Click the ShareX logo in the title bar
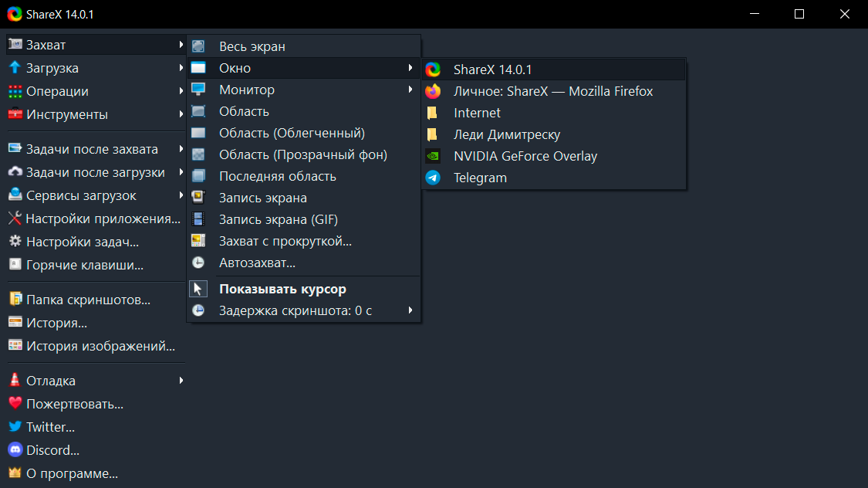The image size is (868, 488). click(15, 14)
